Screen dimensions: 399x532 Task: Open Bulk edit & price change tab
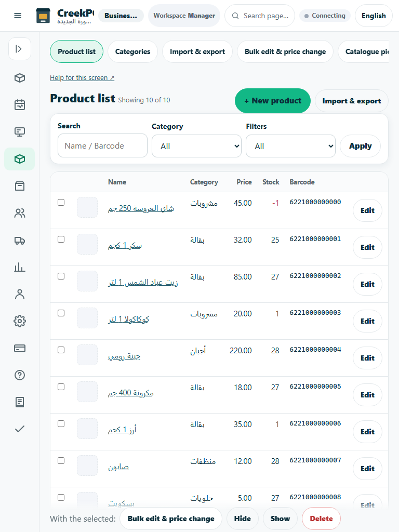coord(285,51)
